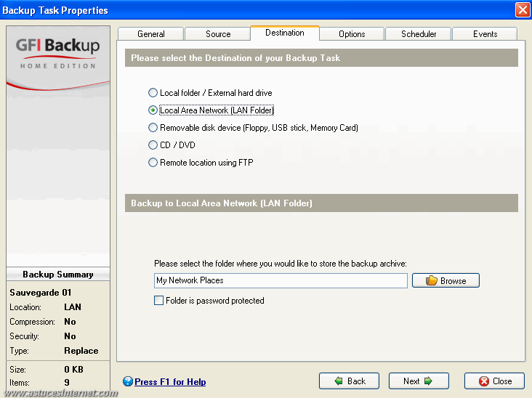532x398 pixels.
Task: Click the red X icon on Close
Action: click(x=484, y=381)
